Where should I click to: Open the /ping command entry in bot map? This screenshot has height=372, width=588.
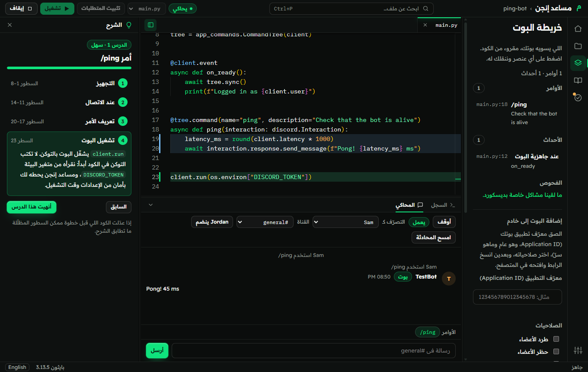point(518,113)
